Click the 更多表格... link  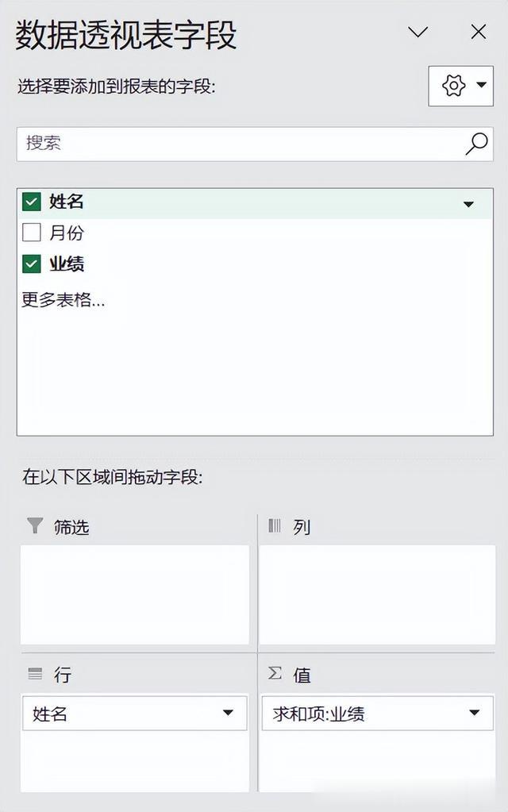tap(63, 299)
